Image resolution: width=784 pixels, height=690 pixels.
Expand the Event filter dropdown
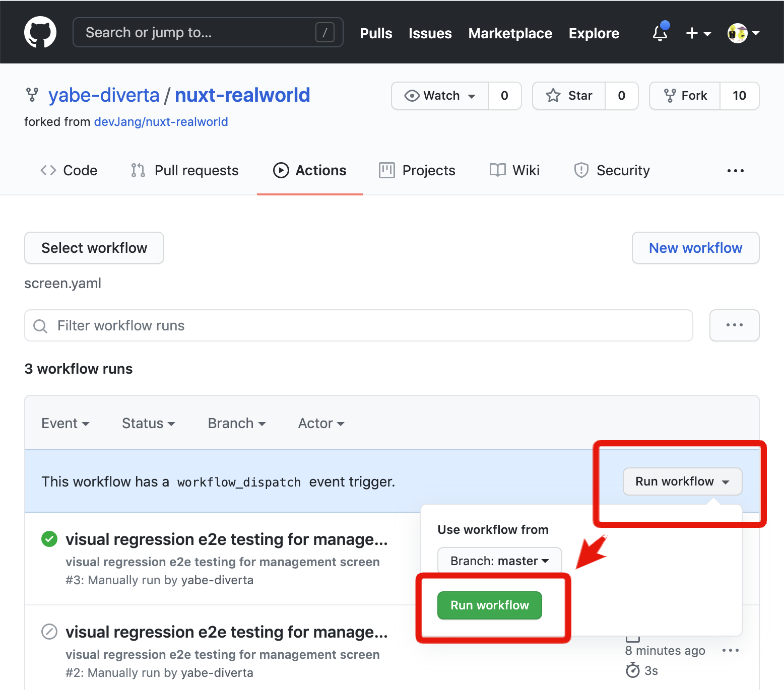click(66, 423)
